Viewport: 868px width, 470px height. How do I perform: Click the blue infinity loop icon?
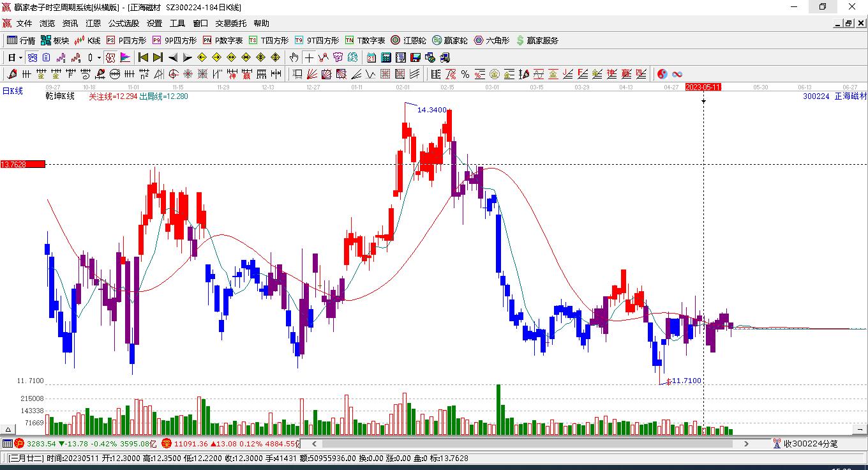677,74
